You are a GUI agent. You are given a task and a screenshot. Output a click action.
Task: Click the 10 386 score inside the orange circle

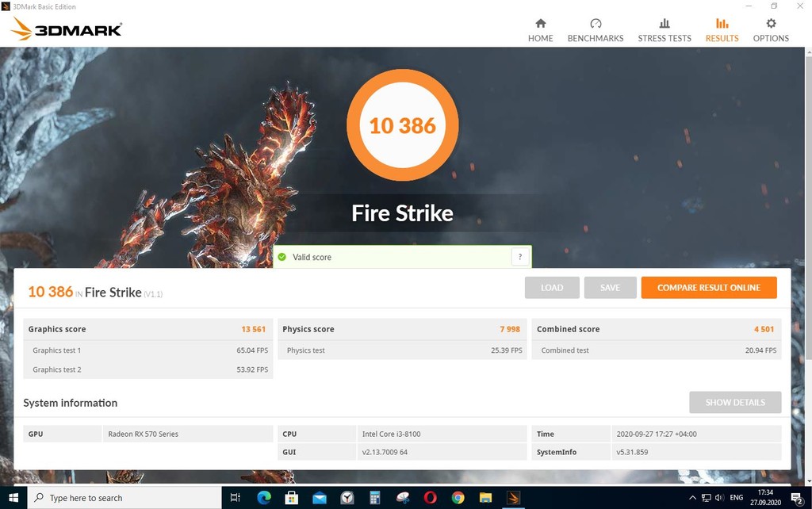click(402, 126)
